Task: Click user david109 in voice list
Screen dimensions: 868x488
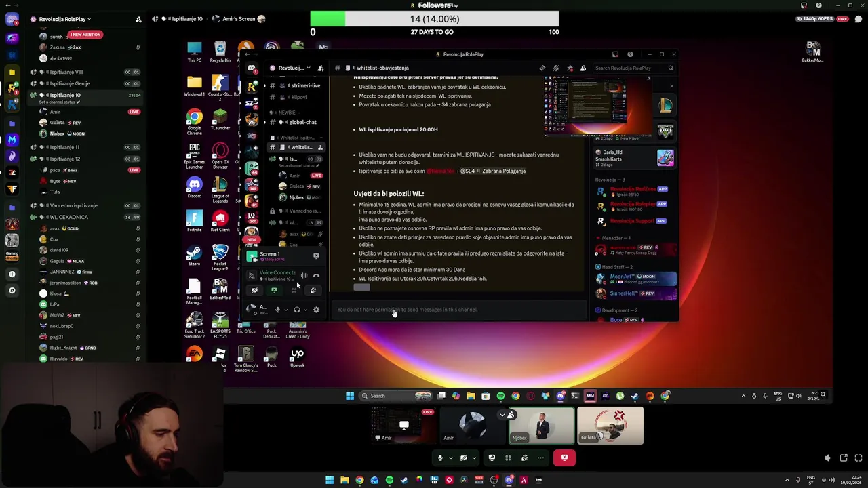Action: coord(59,250)
